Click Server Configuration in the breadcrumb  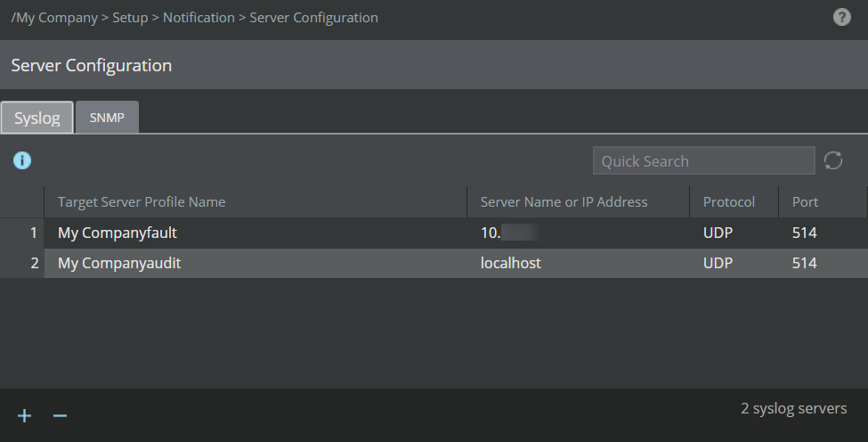(x=314, y=18)
